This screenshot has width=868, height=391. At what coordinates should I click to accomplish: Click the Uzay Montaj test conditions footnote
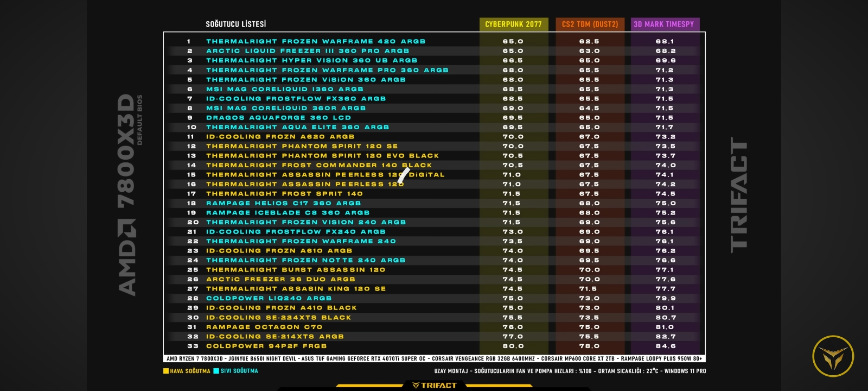pyautogui.click(x=570, y=371)
